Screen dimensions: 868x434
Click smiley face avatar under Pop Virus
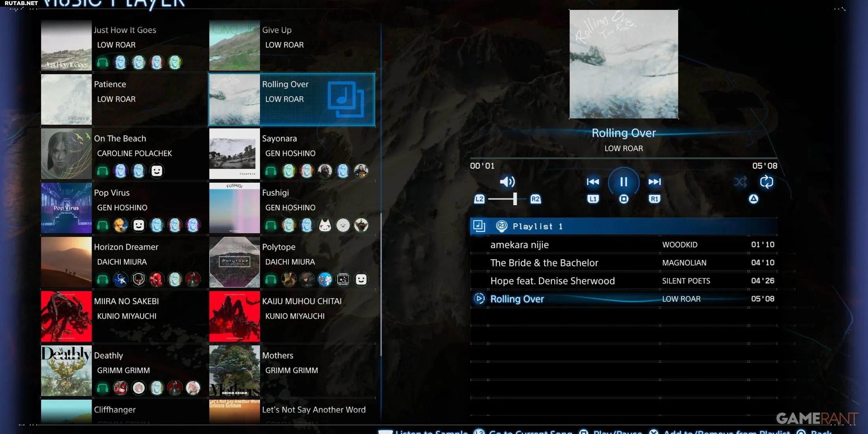click(138, 225)
